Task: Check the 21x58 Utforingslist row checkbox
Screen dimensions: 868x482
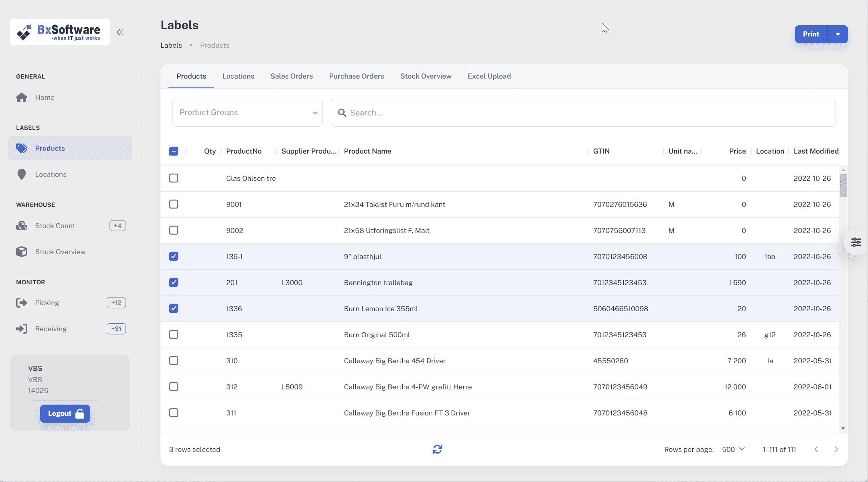Action: pos(174,230)
